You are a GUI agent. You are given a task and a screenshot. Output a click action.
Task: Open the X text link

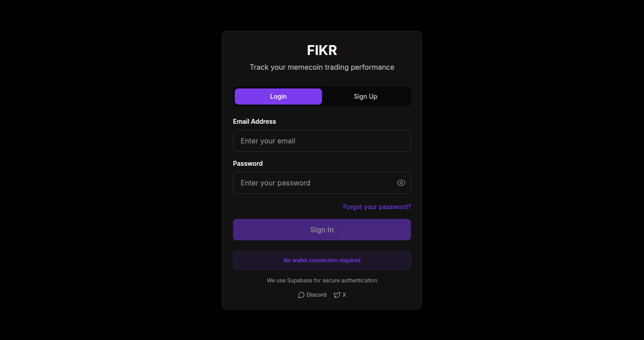click(x=344, y=295)
